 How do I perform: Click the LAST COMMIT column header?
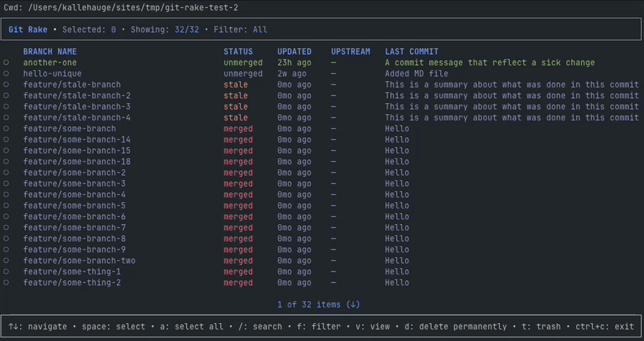pos(412,52)
